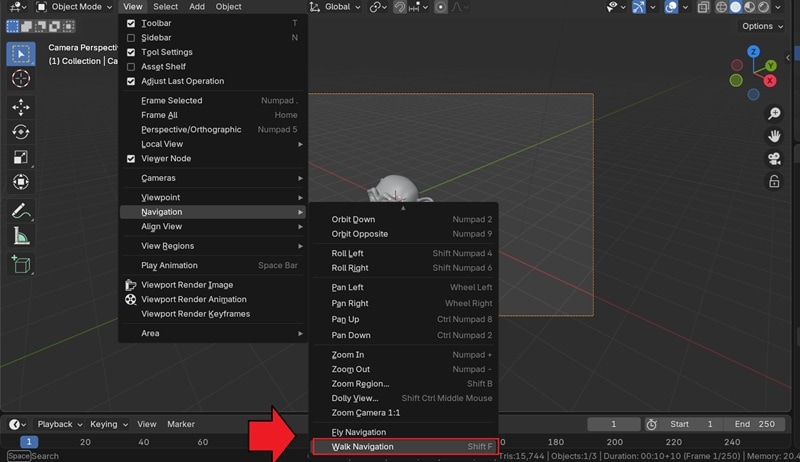Click the red X axis gizmo
Image resolution: width=800 pixels, height=462 pixels.
770,81
